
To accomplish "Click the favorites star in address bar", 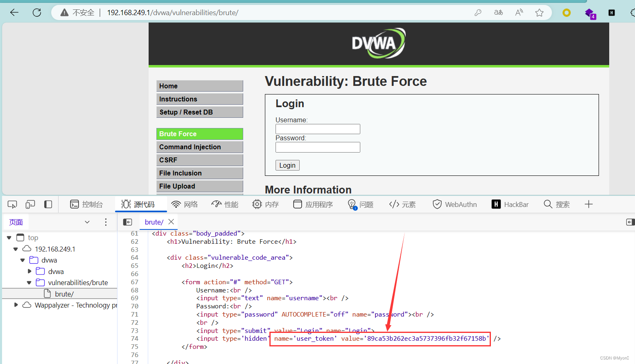I will pyautogui.click(x=539, y=12).
